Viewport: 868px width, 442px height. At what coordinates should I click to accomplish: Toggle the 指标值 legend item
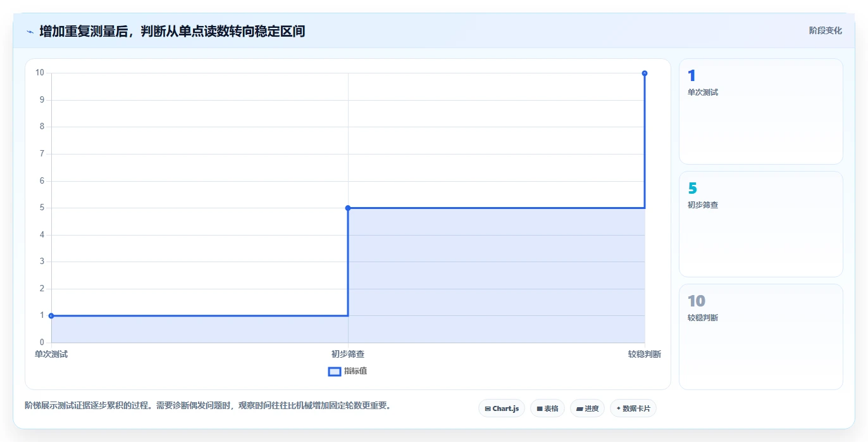click(x=347, y=371)
